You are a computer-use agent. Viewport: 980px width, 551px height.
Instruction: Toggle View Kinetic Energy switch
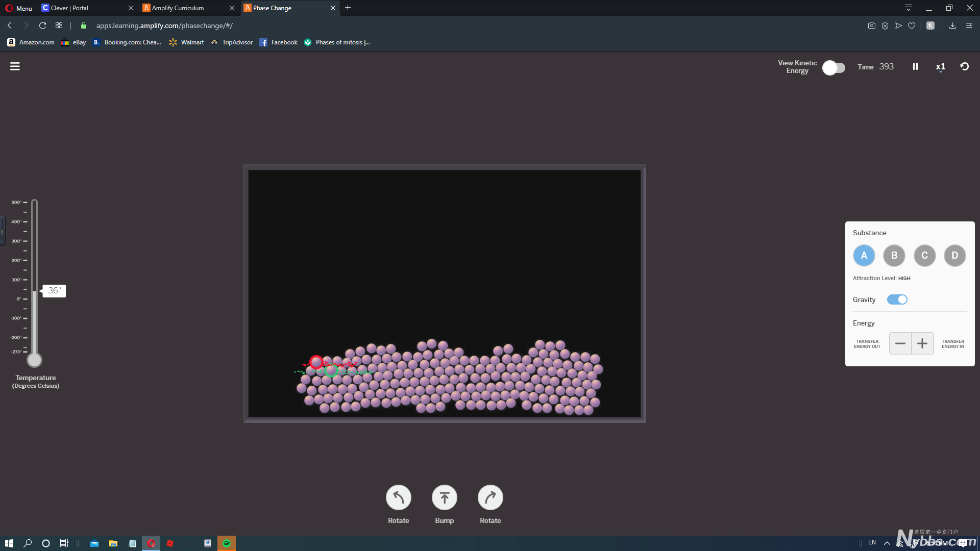[x=834, y=67]
